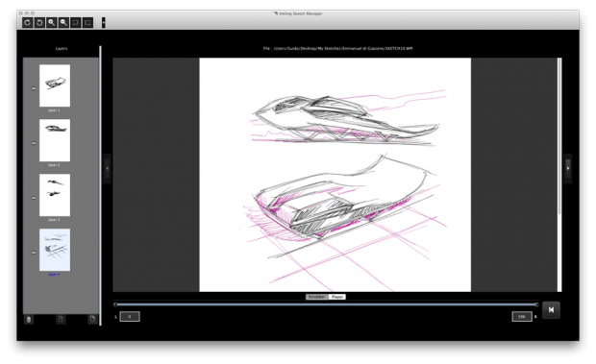
Task: Toggle visibility of layer 4
Action: [x=34, y=253]
